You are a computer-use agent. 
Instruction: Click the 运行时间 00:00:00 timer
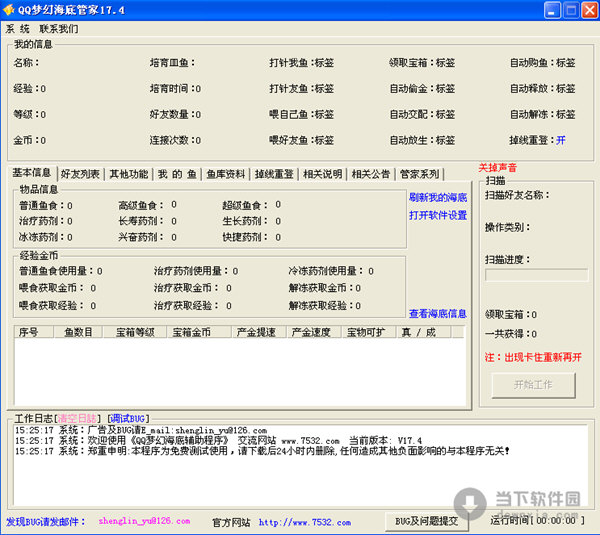point(538,520)
